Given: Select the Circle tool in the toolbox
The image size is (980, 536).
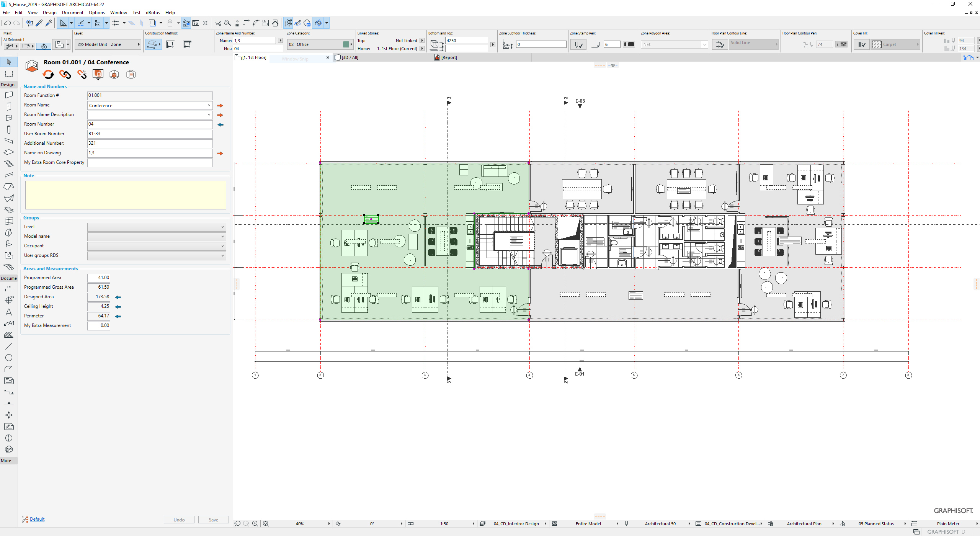Looking at the screenshot, I should (x=9, y=358).
